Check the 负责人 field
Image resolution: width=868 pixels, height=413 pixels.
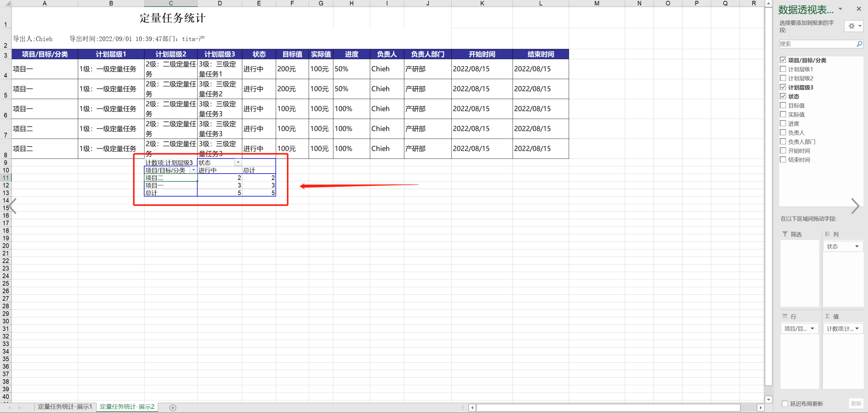tap(783, 132)
